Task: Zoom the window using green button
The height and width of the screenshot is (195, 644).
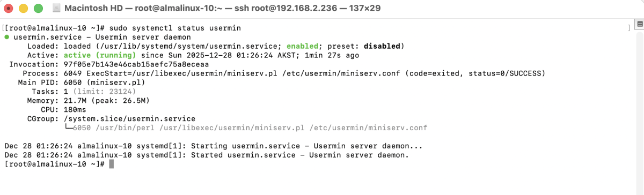Action: [38, 9]
